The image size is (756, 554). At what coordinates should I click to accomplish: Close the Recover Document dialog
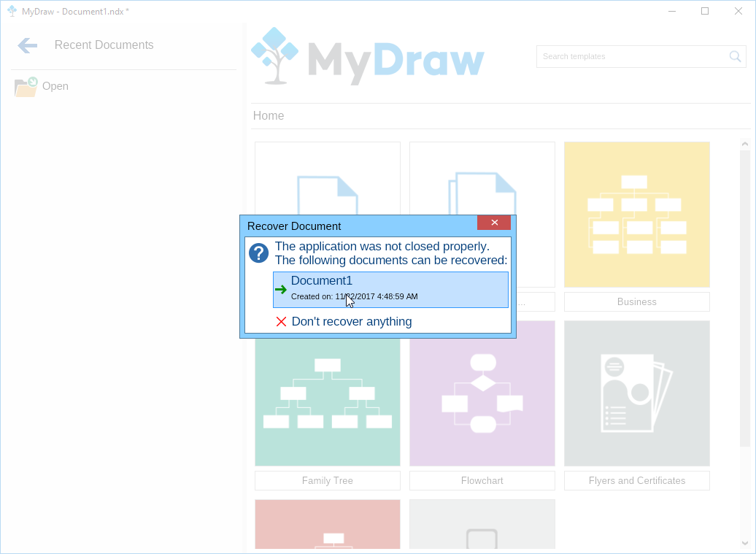tap(494, 223)
